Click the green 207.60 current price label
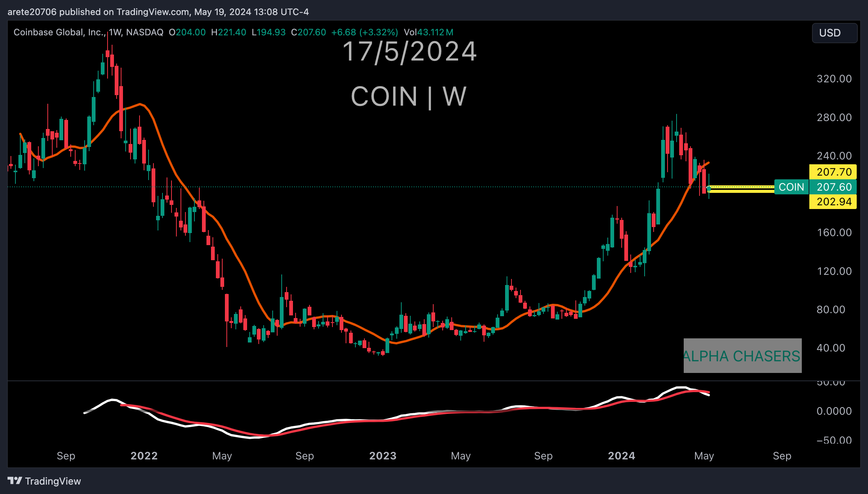Viewport: 868px width, 494px height. (833, 187)
